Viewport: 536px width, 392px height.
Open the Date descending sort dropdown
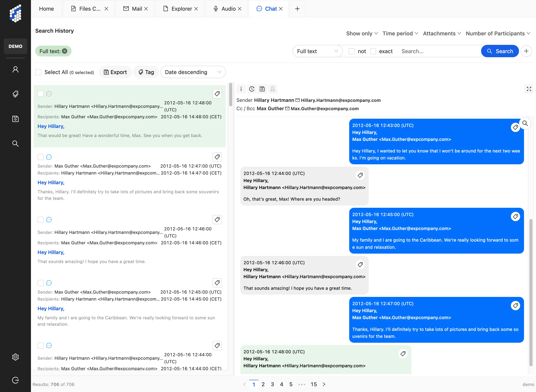[x=193, y=72]
